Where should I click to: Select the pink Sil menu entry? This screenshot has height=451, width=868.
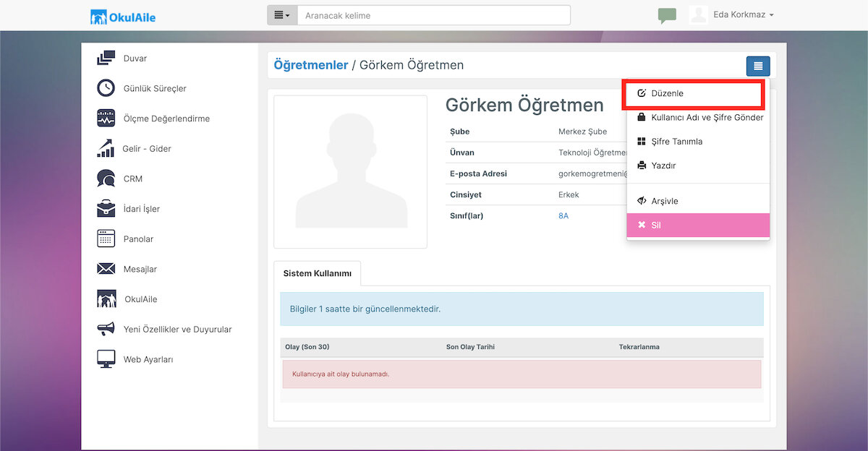click(698, 225)
